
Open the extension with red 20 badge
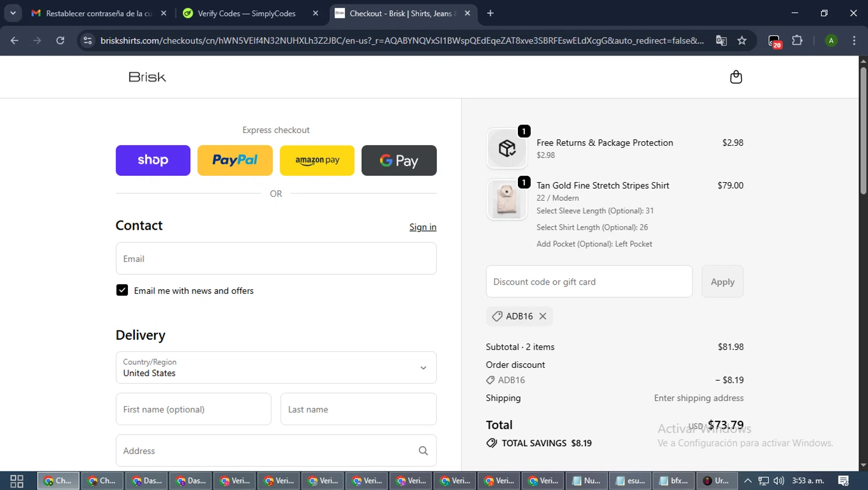[775, 41]
